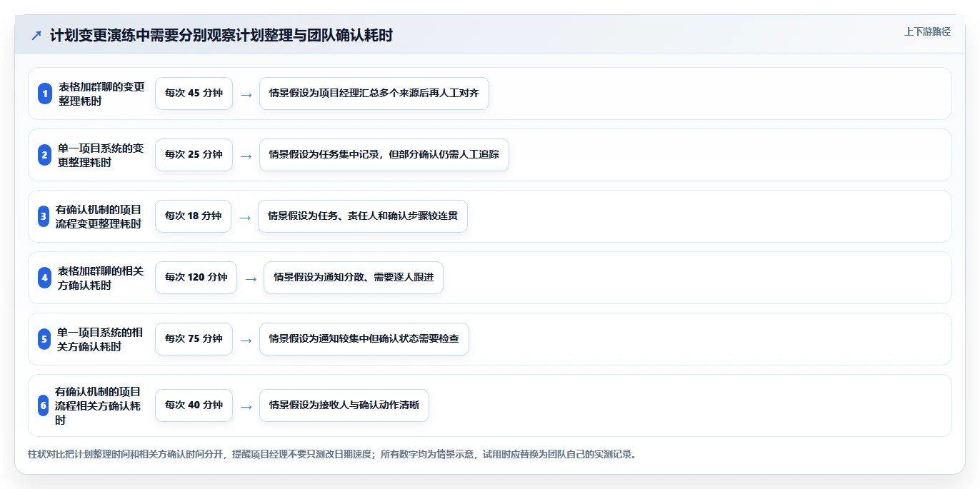Select the number 4 step badge
980x489 pixels.
pos(45,278)
